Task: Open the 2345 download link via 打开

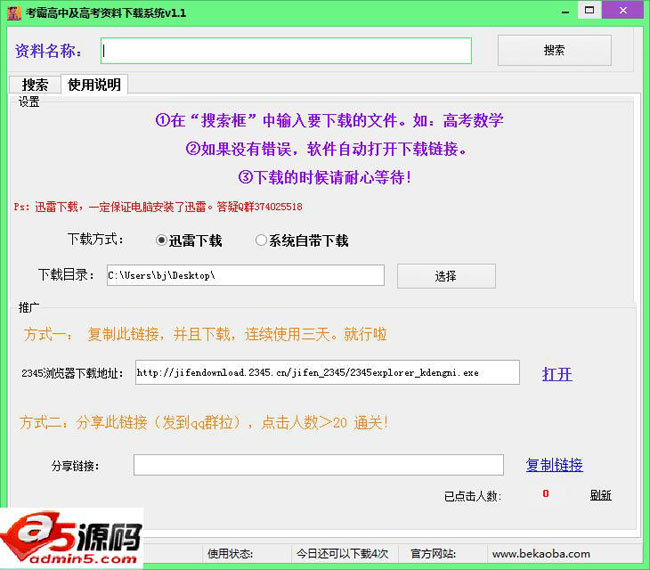Action: 557,374
